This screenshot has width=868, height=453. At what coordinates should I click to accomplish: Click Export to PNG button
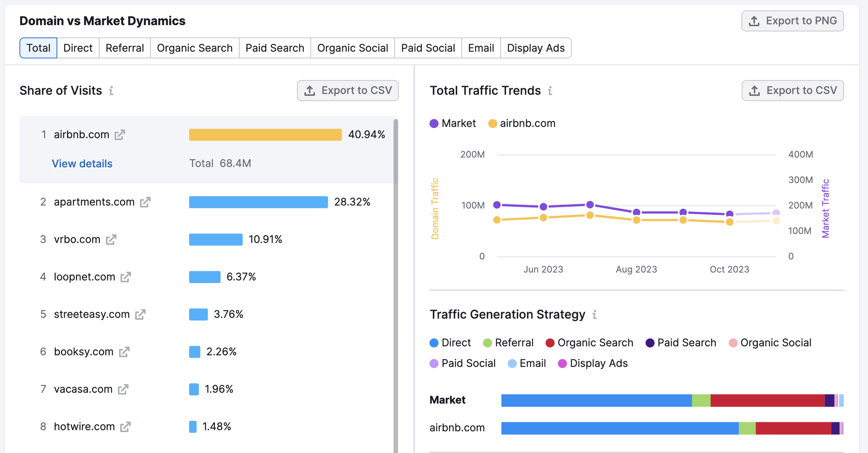792,21
